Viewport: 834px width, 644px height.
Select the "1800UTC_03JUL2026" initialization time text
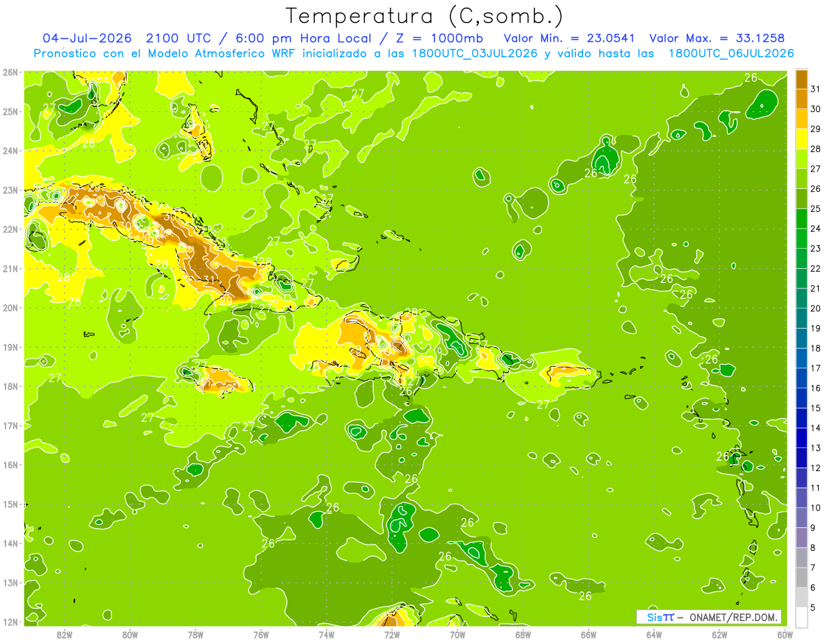473,53
